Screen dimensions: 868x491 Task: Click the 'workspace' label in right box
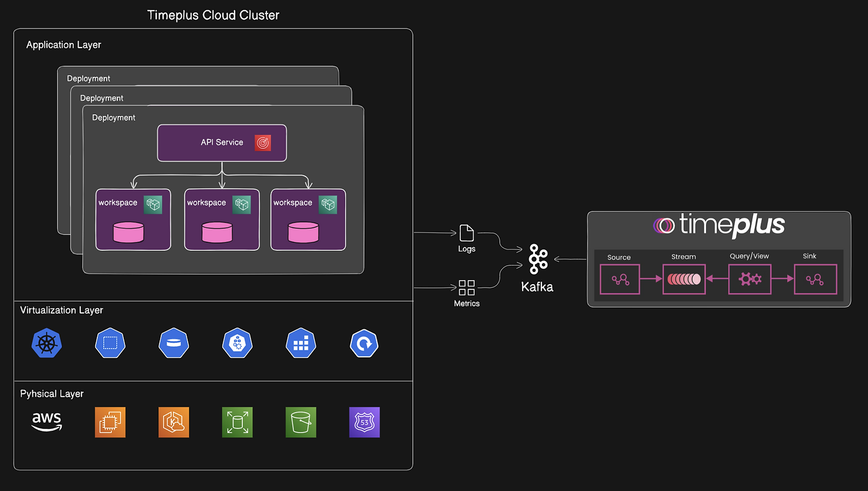point(293,203)
